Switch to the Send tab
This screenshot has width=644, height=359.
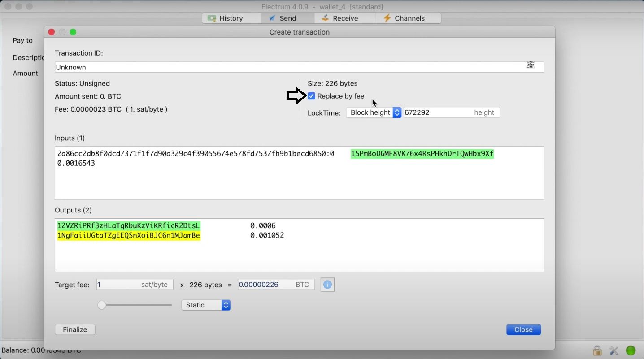pos(287,18)
